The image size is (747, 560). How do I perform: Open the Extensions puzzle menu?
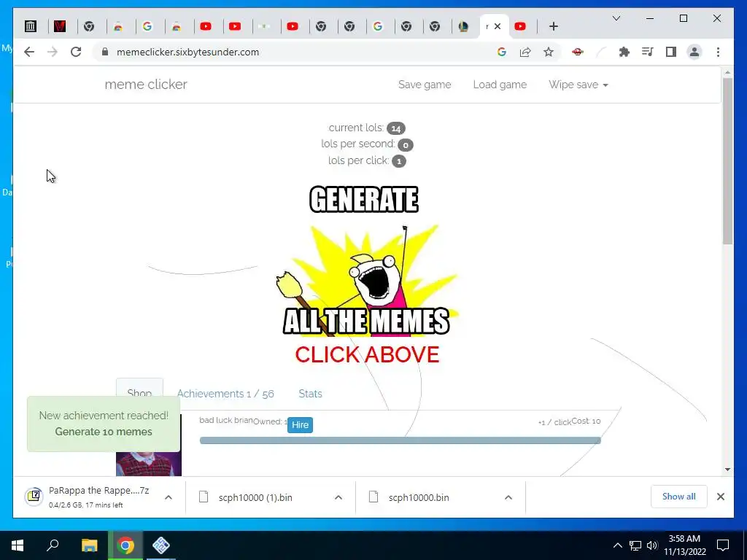[x=624, y=52]
